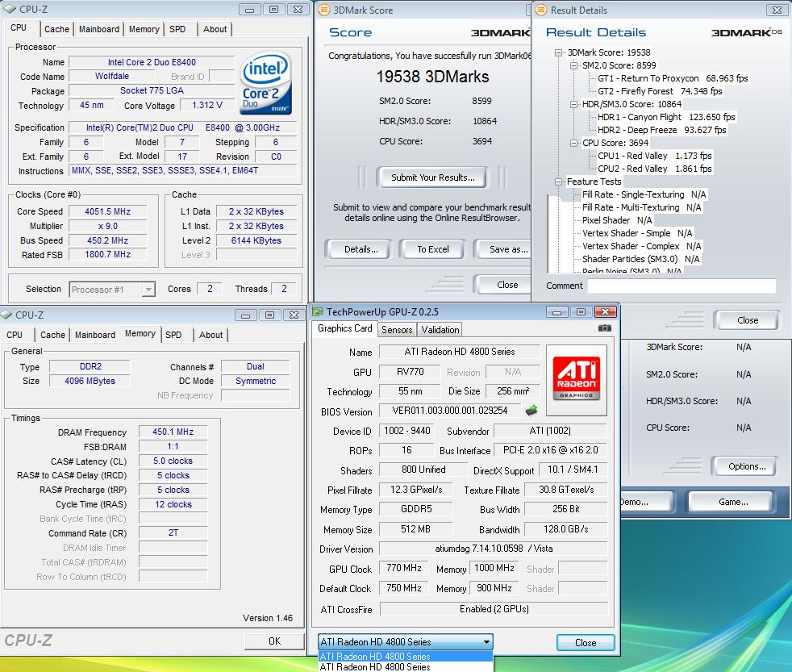Click the Options... button in 3DMark
This screenshot has width=792, height=672.
coord(747,466)
